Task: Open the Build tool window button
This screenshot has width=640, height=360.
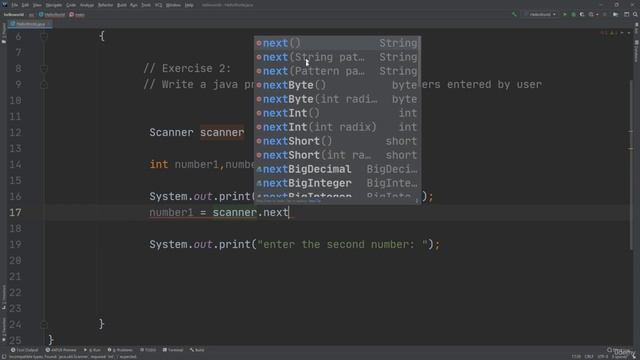Action: click(197, 350)
